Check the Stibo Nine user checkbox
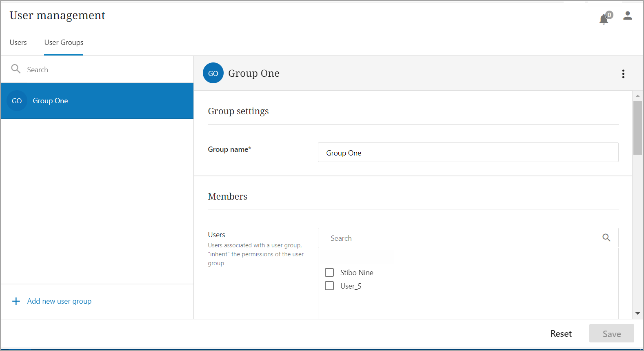This screenshot has width=644, height=351. click(329, 272)
